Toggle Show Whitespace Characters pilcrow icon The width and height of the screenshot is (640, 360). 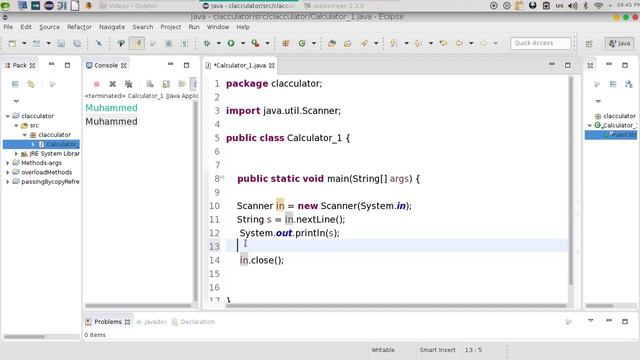[x=184, y=43]
